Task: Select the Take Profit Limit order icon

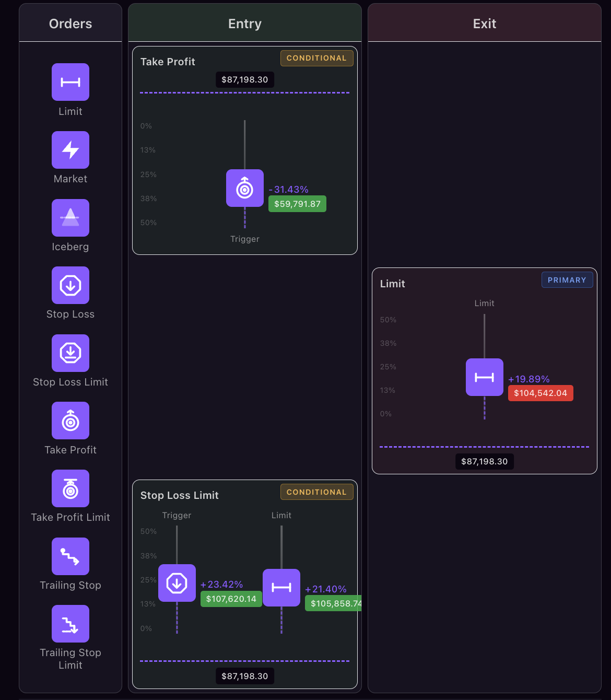Action: click(x=70, y=488)
